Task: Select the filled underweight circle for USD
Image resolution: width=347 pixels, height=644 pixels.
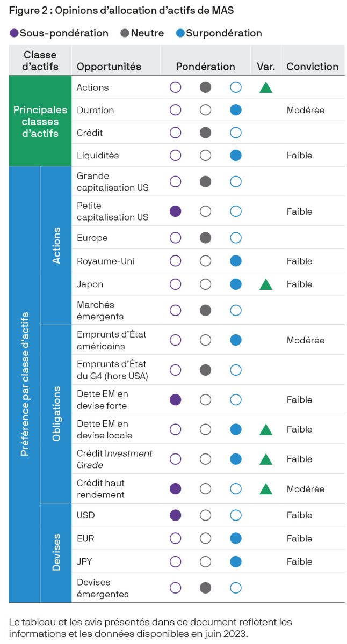Action: pyautogui.click(x=175, y=515)
